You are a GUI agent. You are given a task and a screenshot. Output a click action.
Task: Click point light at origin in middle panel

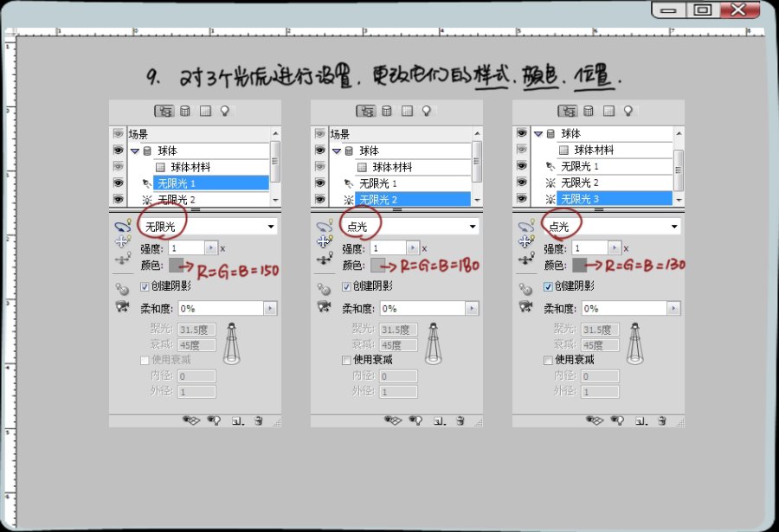coord(324,288)
